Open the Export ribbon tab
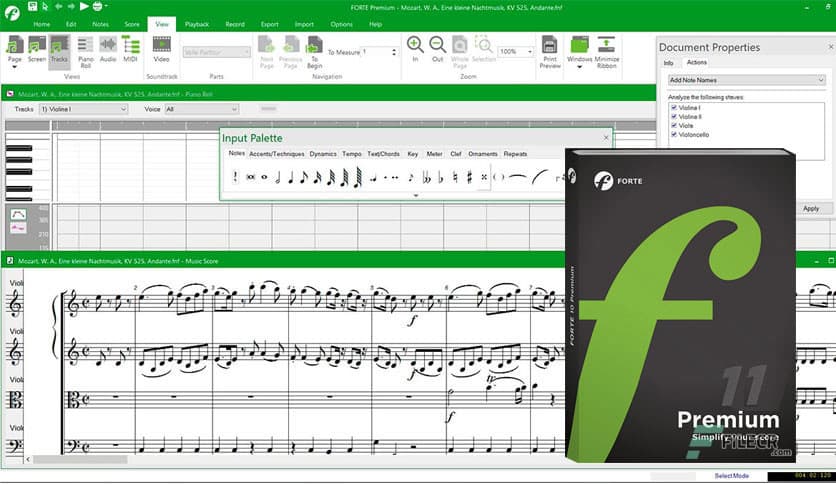The width and height of the screenshot is (836, 484). point(269,25)
